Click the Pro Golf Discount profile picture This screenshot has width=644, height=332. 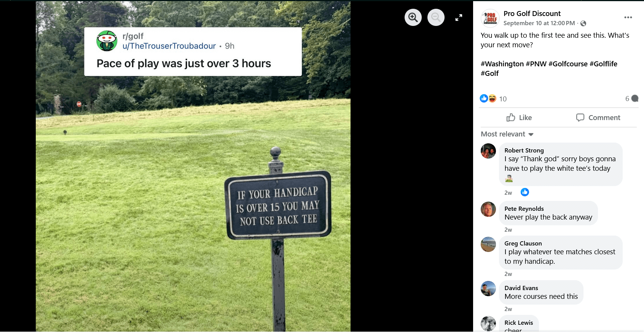click(490, 17)
